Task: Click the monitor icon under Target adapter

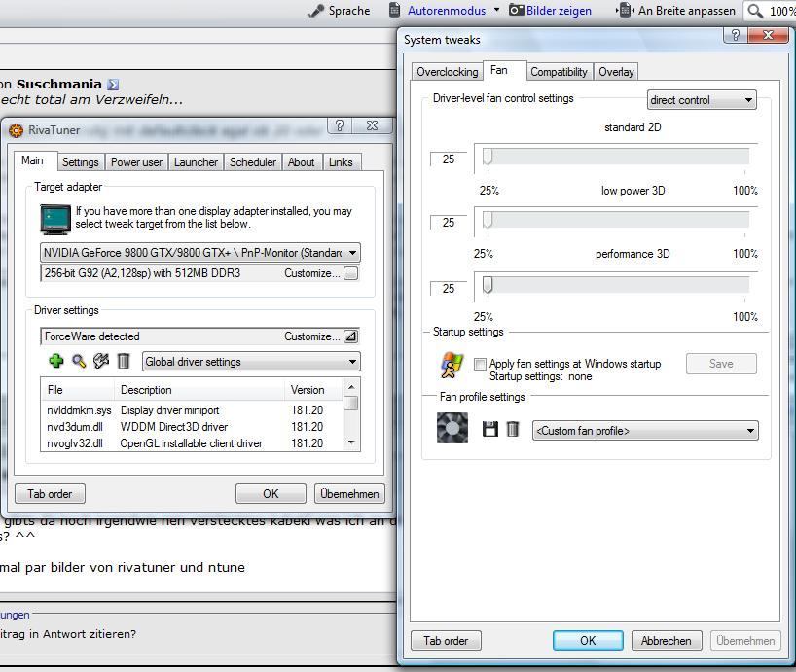Action: tap(55, 219)
